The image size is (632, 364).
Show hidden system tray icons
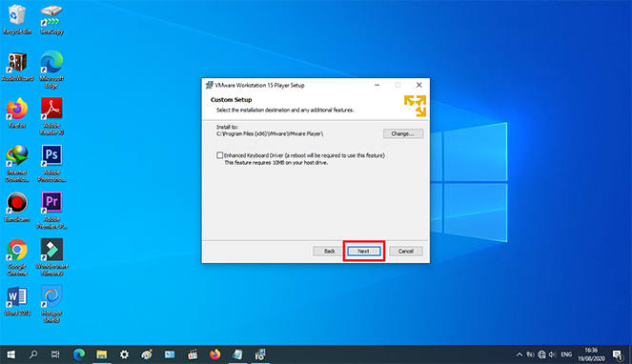(x=520, y=354)
